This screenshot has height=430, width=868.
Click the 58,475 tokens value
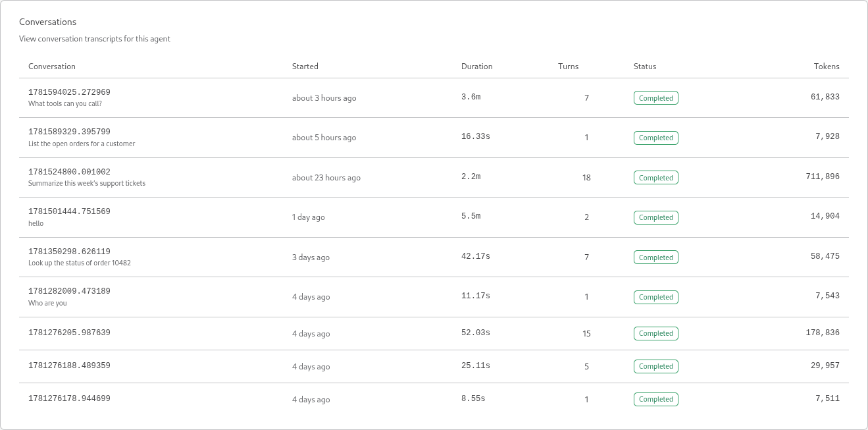(x=825, y=256)
